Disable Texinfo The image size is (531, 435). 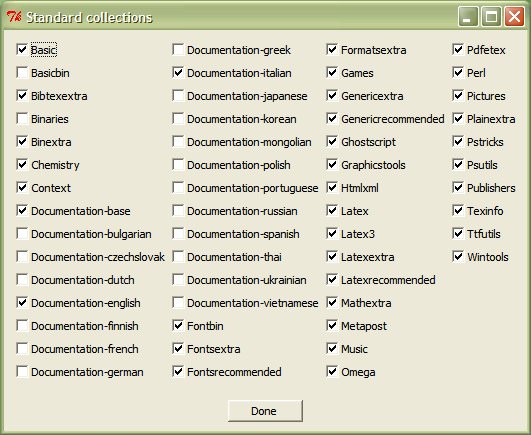(x=458, y=211)
